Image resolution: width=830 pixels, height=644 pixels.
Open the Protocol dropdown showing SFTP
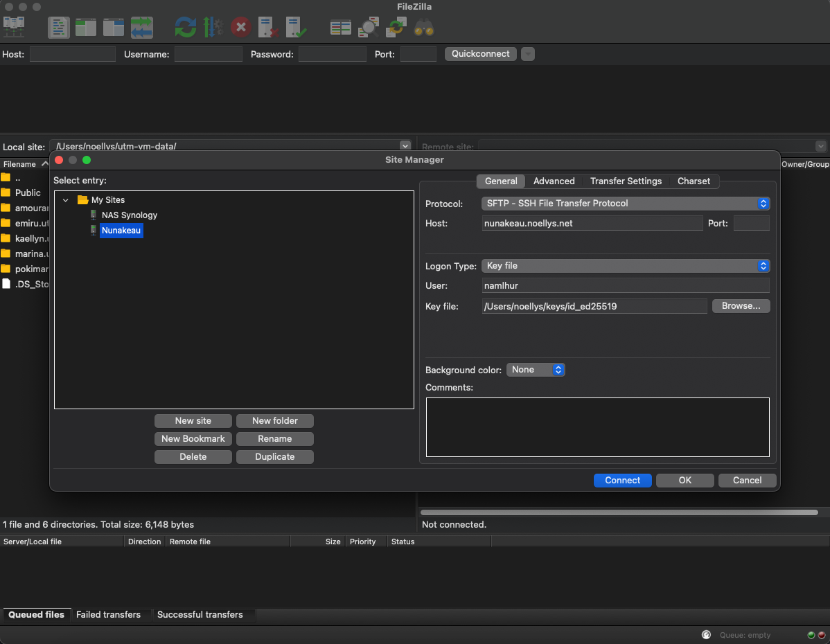tap(625, 204)
